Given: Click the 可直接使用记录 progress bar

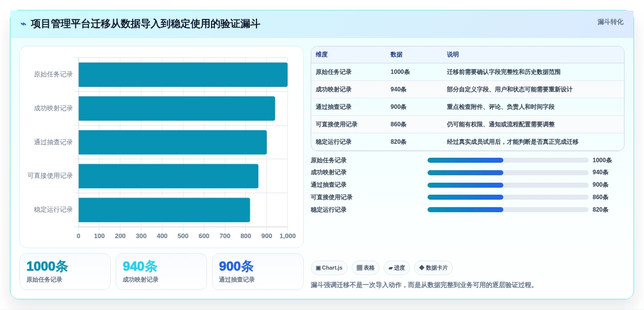Looking at the screenshot, I should tap(508, 197).
